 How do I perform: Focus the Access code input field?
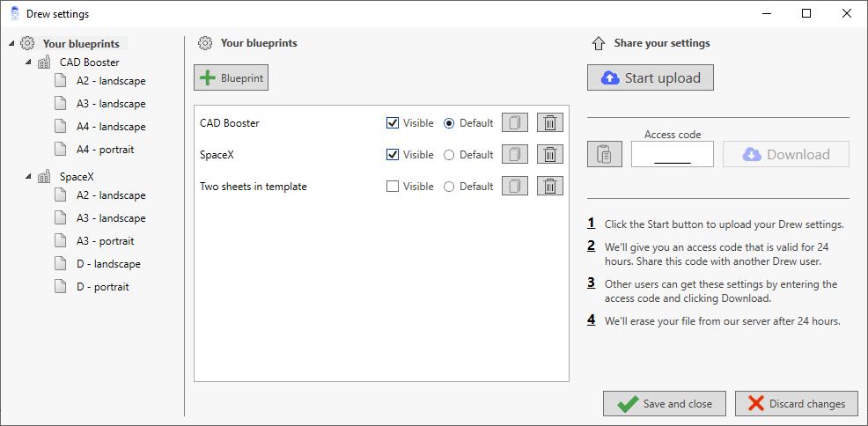673,155
